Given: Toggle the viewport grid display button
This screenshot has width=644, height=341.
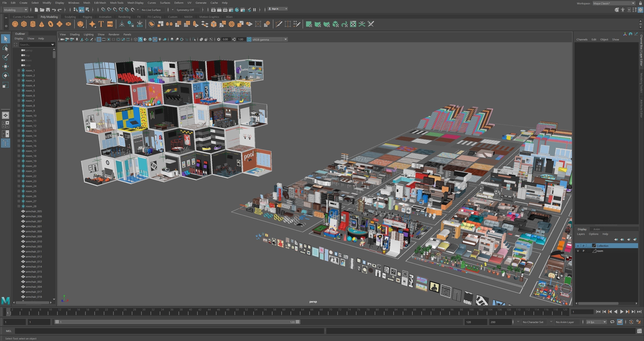Looking at the screenshot, I should (99, 40).
